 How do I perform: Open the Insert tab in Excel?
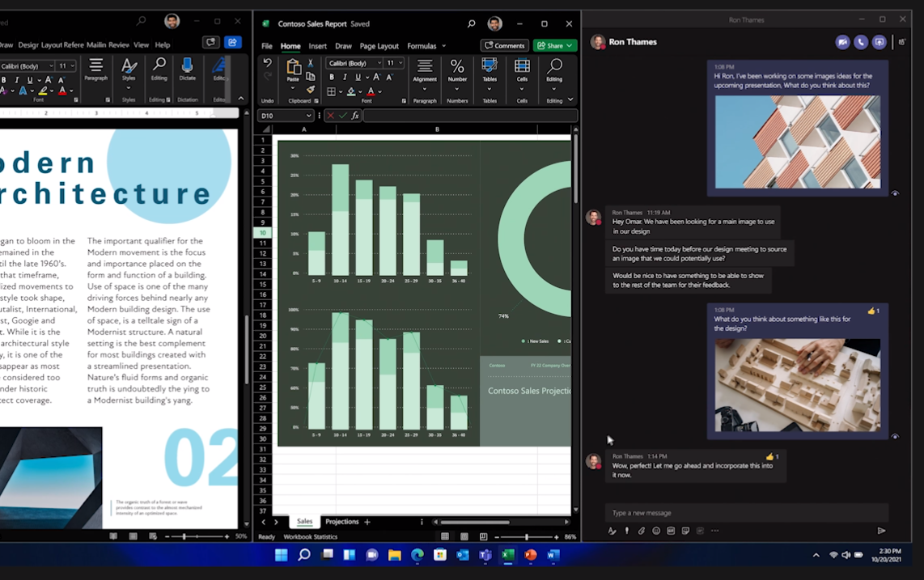317,46
